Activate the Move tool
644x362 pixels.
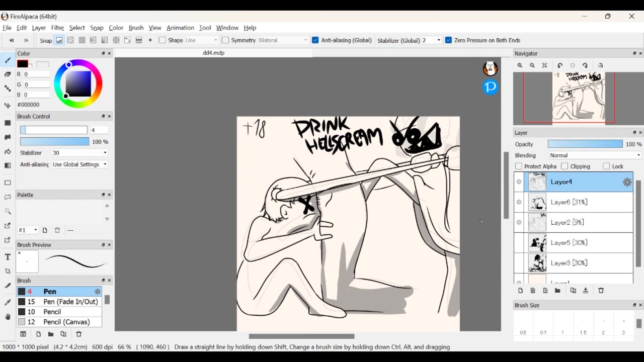(8, 106)
